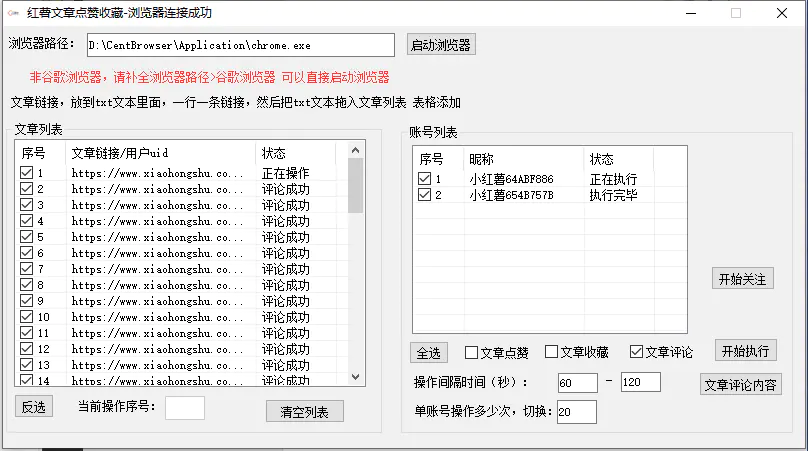Click the 当前操作序号 input box
The image size is (808, 451).
tap(184, 407)
